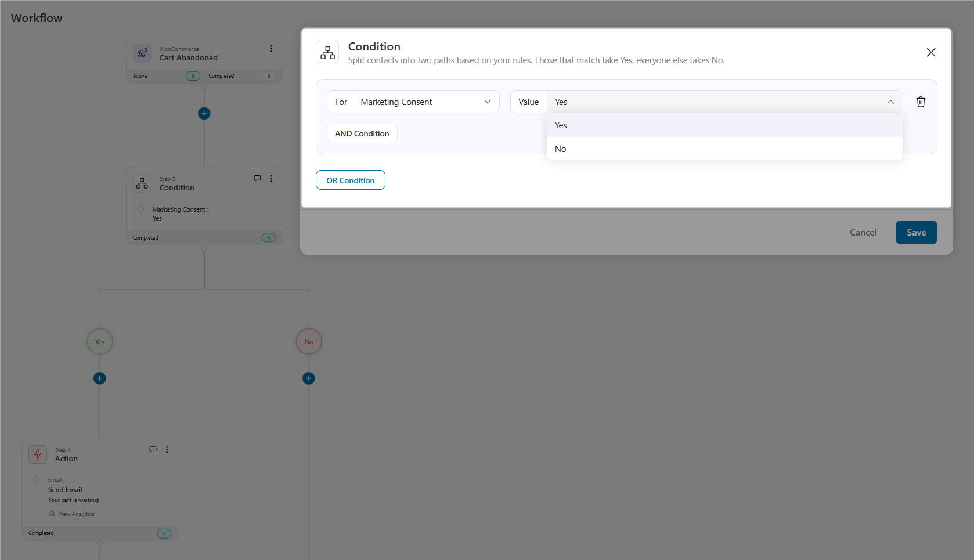Select the Completed count badge on Condition step
Screen dimensions: 974x560
(x=269, y=237)
